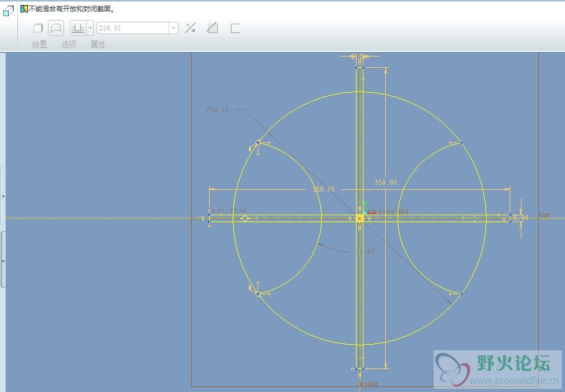
Task: Select the PRT_CSYS_DEF coordinate system label
Action: (388, 213)
